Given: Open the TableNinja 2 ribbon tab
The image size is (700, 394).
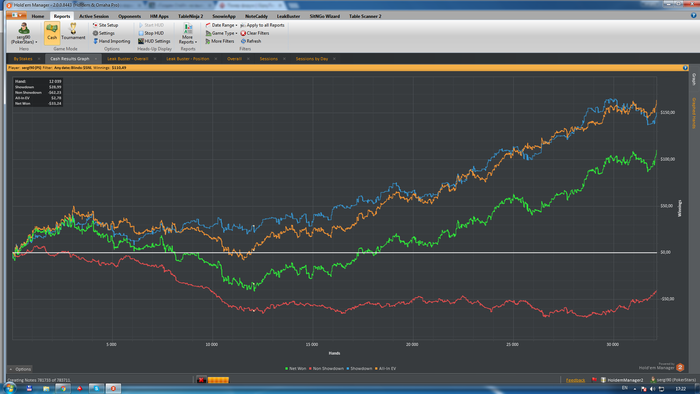Looking at the screenshot, I should click(x=191, y=16).
